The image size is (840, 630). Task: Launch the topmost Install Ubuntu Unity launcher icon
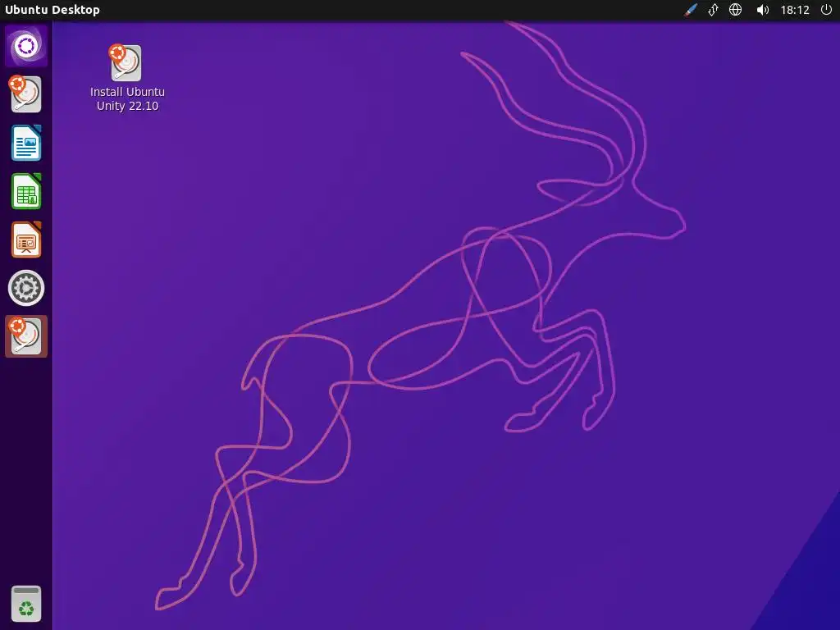(x=26, y=94)
